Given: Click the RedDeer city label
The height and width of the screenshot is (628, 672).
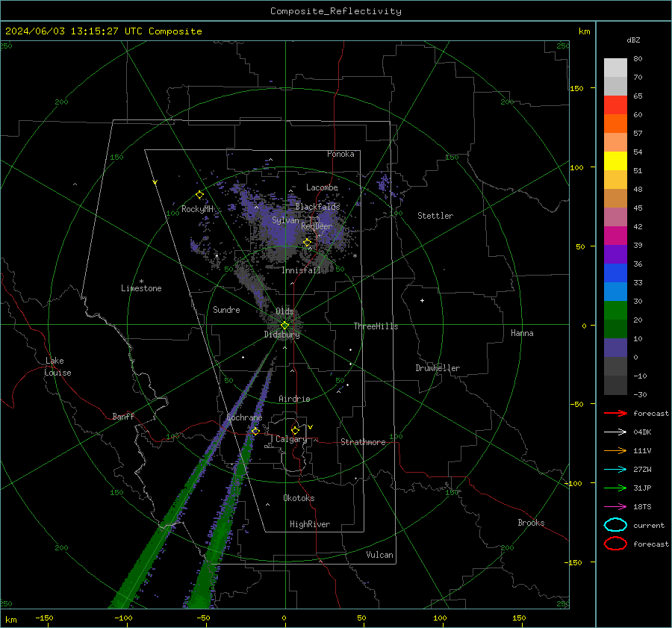Looking at the screenshot, I should [x=317, y=226].
